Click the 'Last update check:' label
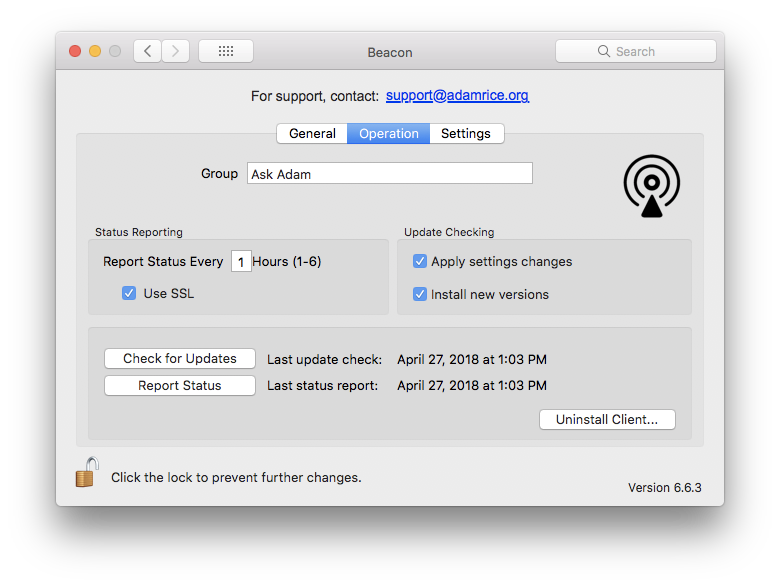The image size is (780, 586). pyautogui.click(x=324, y=360)
